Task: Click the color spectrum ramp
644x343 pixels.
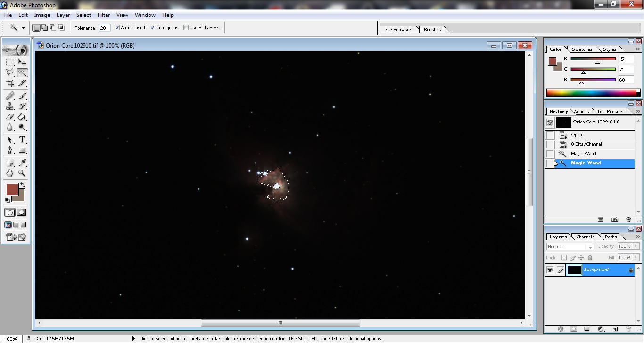Action: click(593, 92)
